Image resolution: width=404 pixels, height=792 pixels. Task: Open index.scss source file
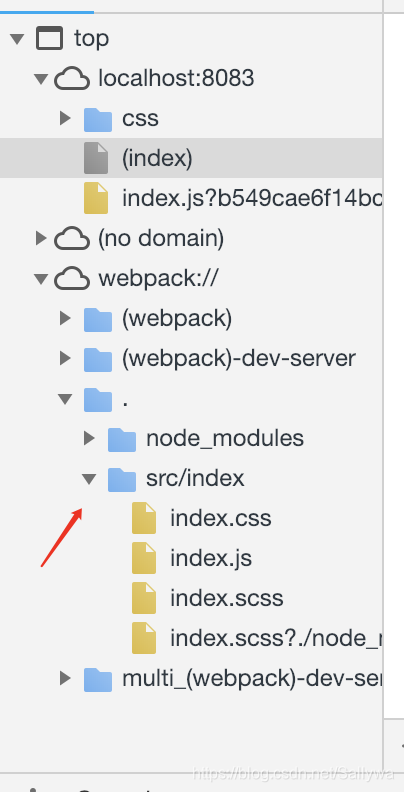tap(227, 598)
